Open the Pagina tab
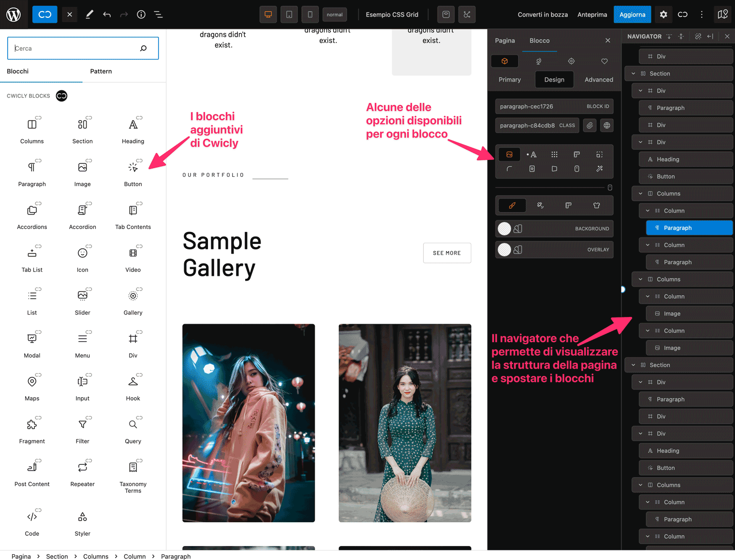 point(505,41)
